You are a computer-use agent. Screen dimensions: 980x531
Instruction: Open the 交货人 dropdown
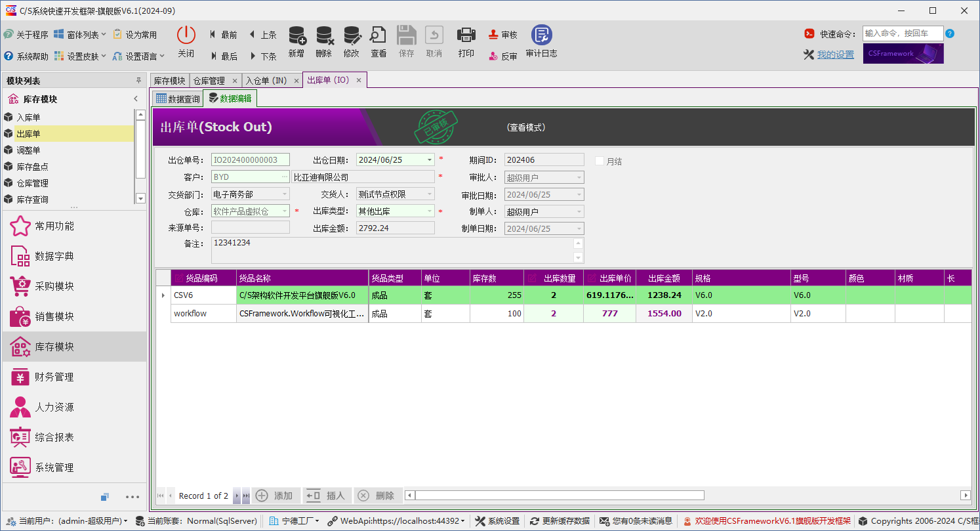pyautogui.click(x=429, y=194)
